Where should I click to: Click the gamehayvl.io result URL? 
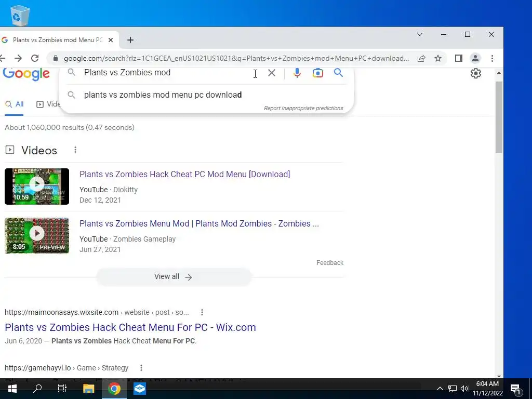[x=66, y=368]
